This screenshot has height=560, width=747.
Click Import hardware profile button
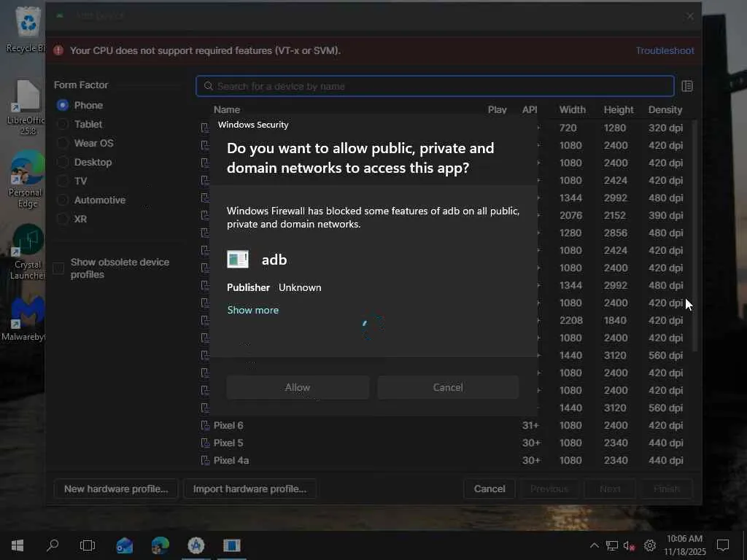(x=249, y=489)
